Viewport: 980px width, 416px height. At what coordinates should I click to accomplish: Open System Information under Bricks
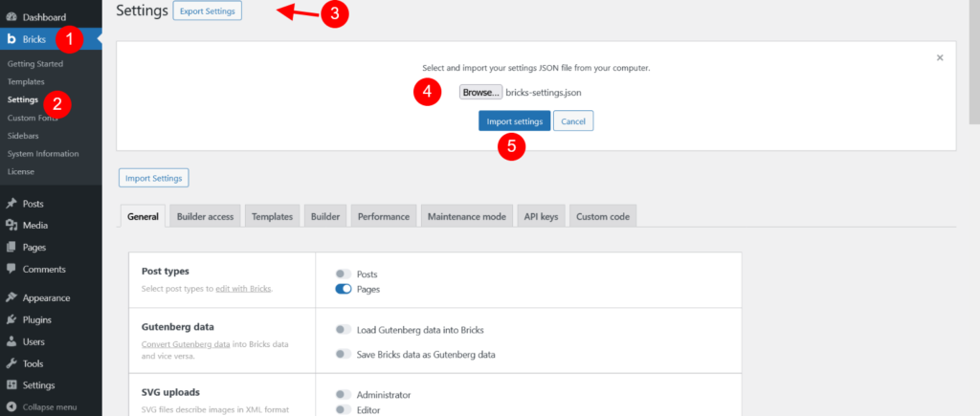pos(43,154)
